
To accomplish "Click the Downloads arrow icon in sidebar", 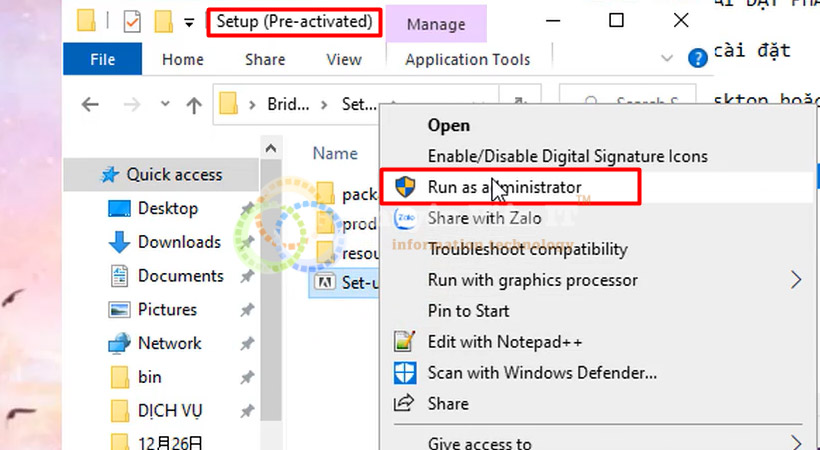I will (120, 242).
